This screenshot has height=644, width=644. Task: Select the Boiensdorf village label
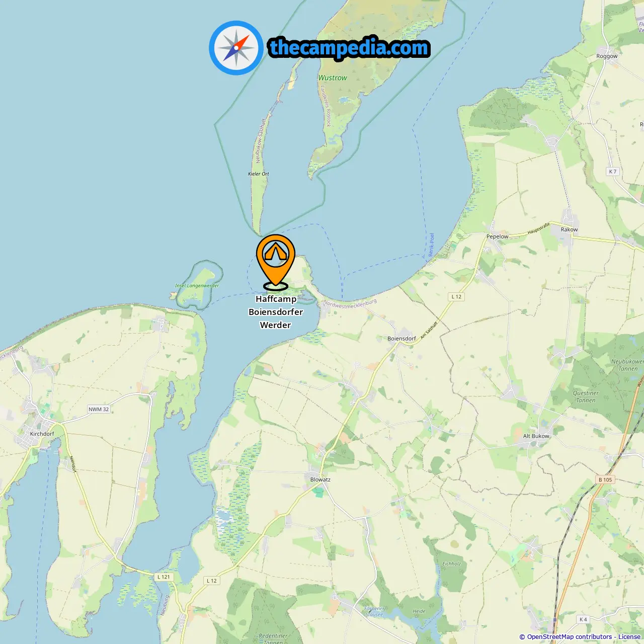[x=401, y=339]
